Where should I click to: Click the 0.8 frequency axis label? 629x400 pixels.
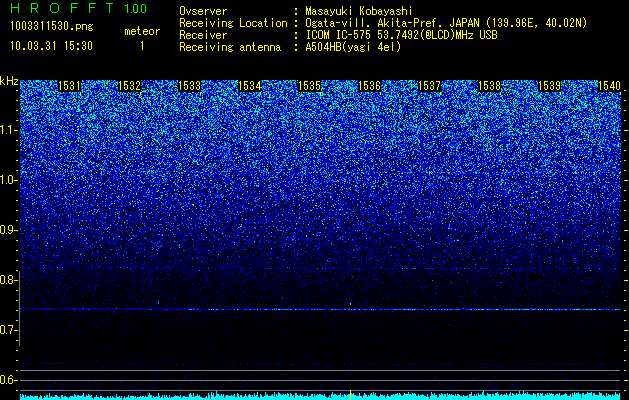8,280
